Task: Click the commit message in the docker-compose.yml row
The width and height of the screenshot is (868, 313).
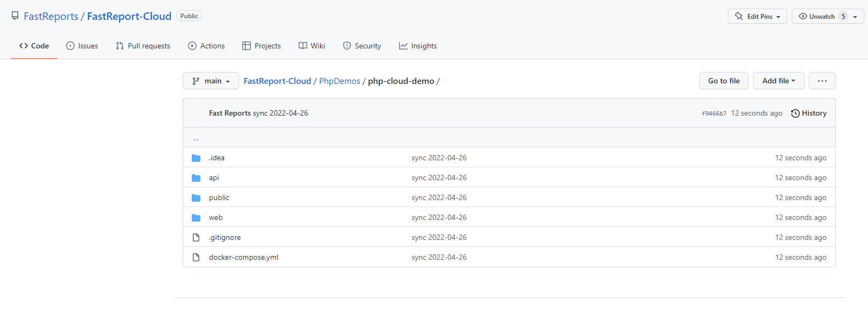Action: tap(439, 257)
